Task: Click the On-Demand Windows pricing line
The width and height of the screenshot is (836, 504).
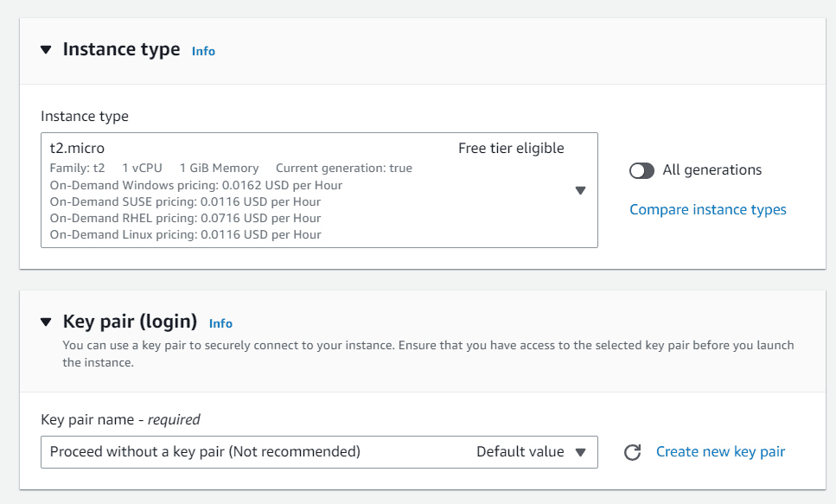Action: pos(196,185)
